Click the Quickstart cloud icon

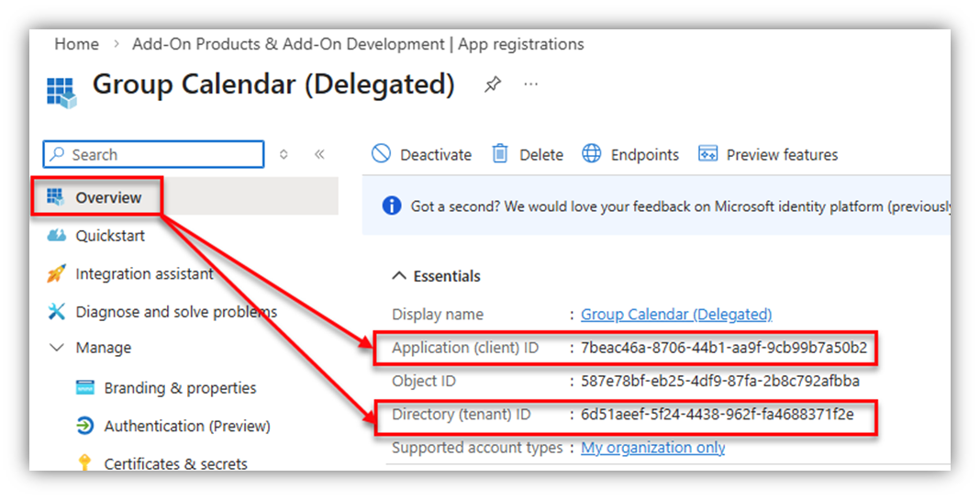56,236
